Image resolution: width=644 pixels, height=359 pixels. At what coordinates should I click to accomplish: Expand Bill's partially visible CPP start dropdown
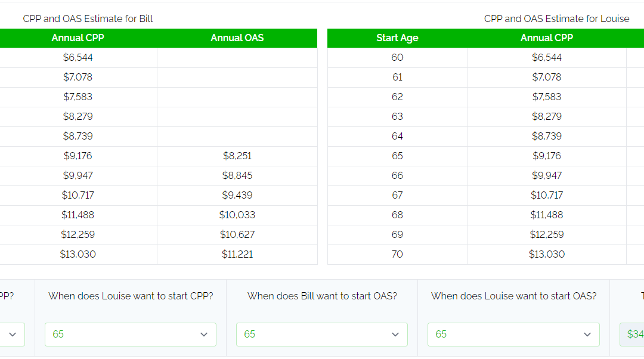tap(12, 335)
